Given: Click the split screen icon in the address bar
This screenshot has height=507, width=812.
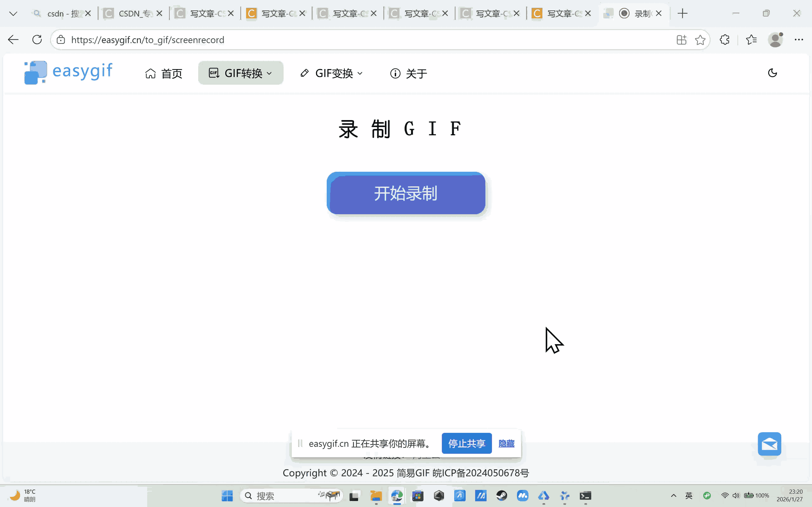Looking at the screenshot, I should point(681,40).
